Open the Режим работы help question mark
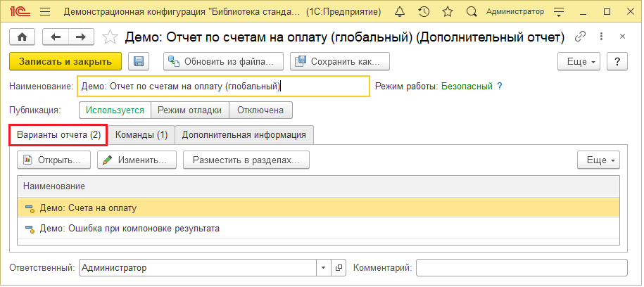Viewport: 644px width, 287px height. (500, 87)
